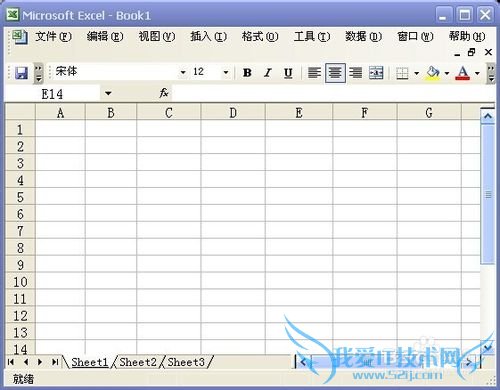Open 格式(O) menu

click(260, 36)
